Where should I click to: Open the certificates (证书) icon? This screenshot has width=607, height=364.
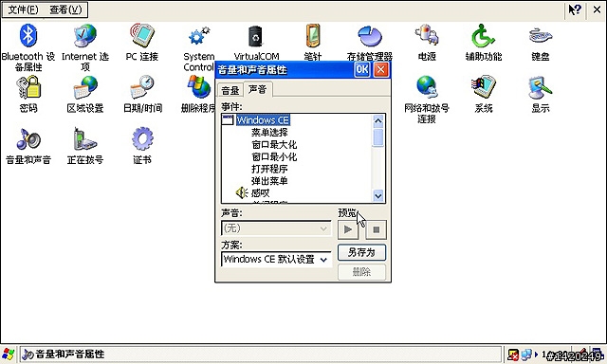tap(142, 139)
